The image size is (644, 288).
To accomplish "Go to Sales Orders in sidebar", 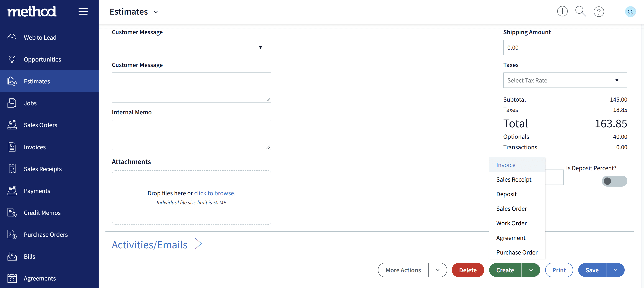I will pos(49,125).
